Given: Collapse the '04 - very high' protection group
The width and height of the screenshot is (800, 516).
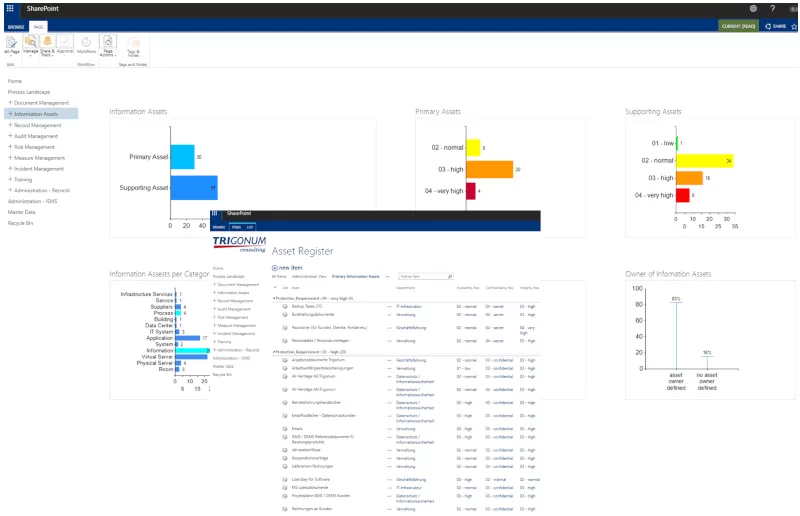Looking at the screenshot, I should (274, 298).
